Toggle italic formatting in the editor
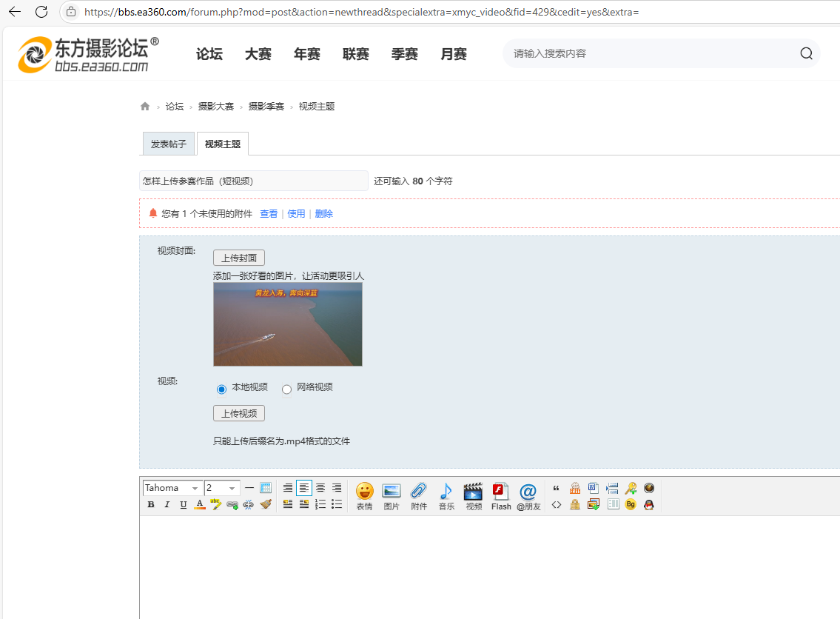 pos(167,504)
